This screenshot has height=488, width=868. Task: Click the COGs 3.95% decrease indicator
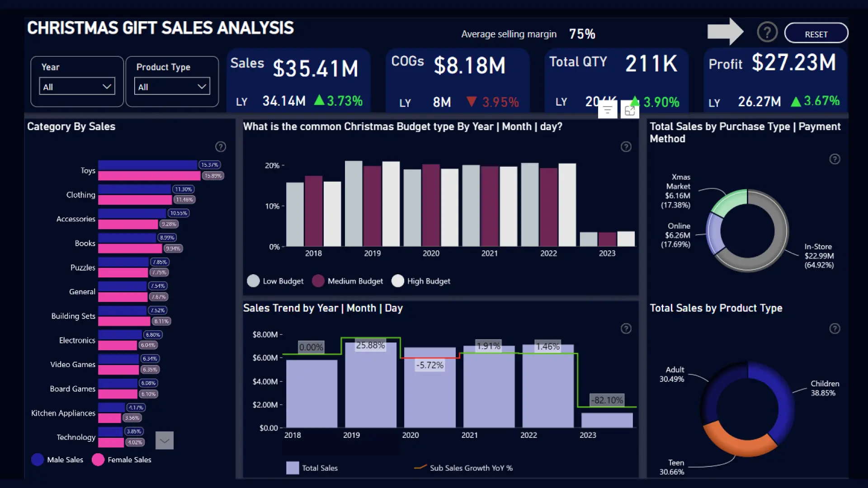[x=493, y=102]
